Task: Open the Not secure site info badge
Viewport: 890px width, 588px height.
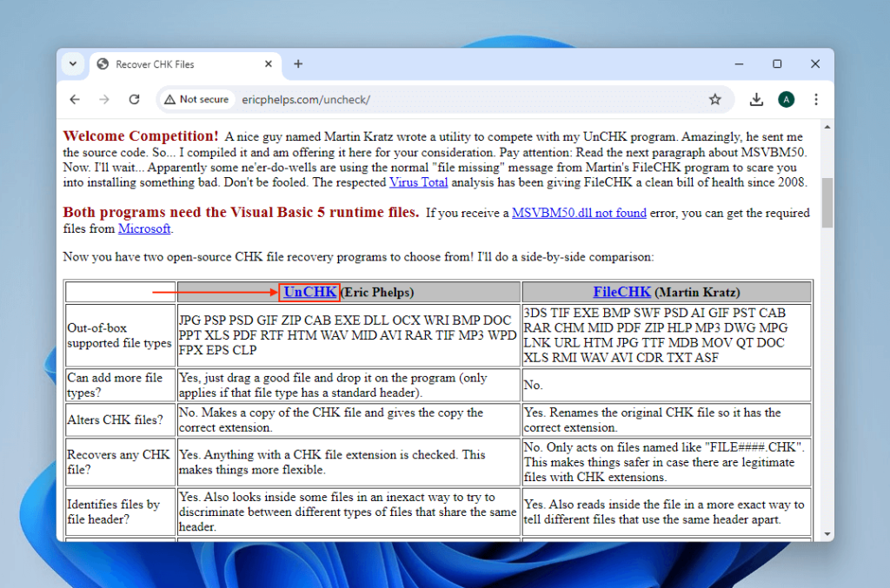Action: [x=196, y=99]
